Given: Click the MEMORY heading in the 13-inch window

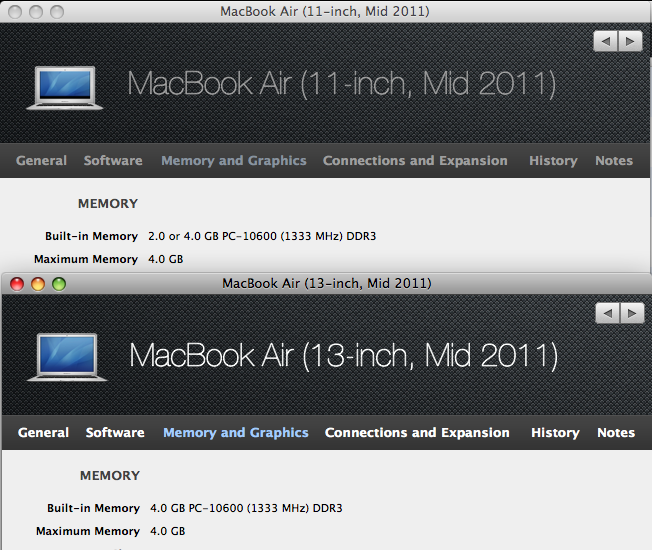Looking at the screenshot, I should coord(110,476).
